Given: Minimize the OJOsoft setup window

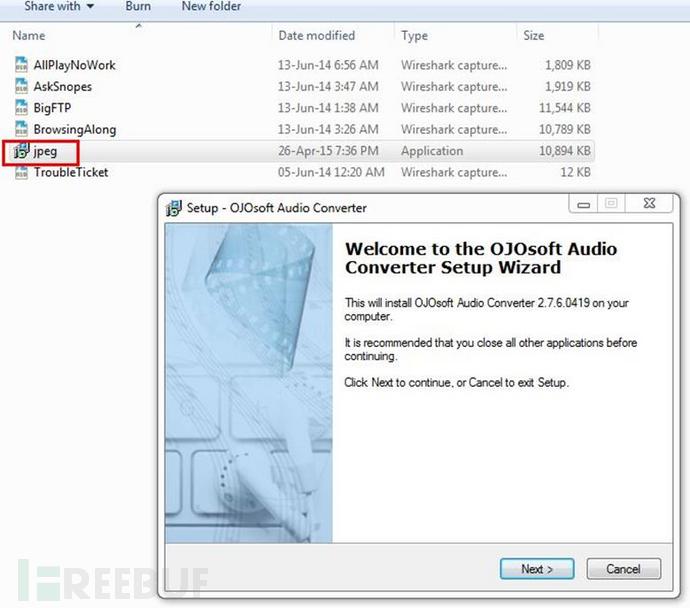Looking at the screenshot, I should point(584,204).
